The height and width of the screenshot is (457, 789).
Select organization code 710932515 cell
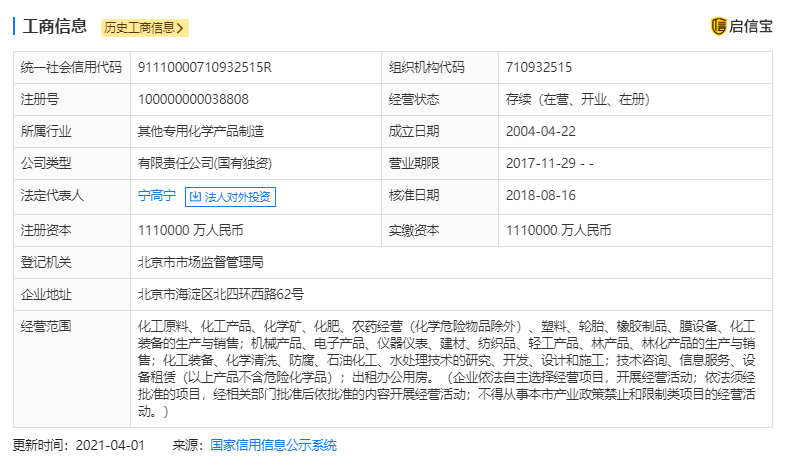pos(539,68)
